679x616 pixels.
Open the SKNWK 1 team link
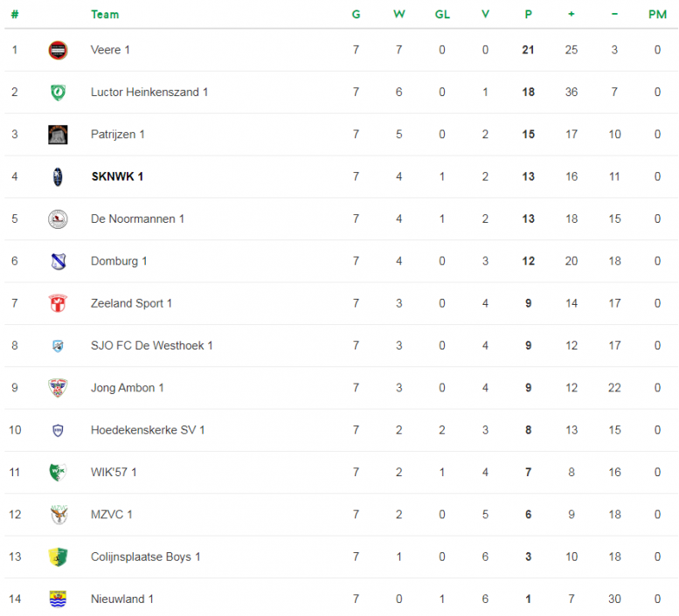(x=117, y=176)
